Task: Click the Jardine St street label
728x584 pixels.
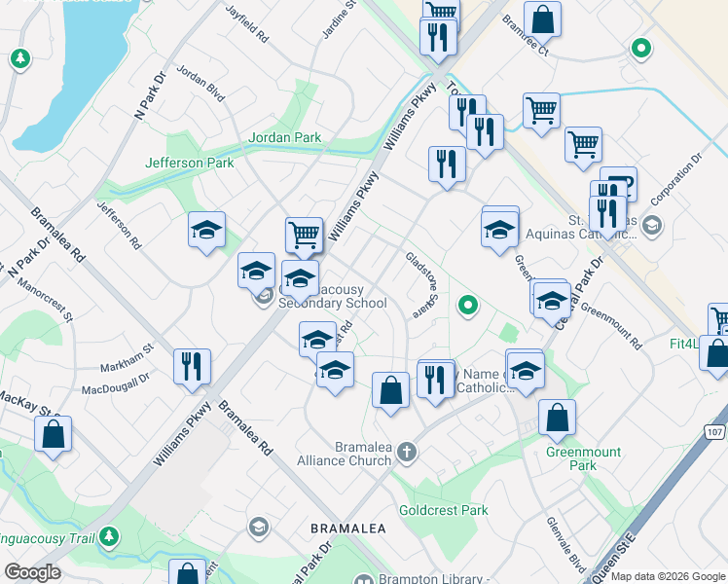Action: coord(339,19)
